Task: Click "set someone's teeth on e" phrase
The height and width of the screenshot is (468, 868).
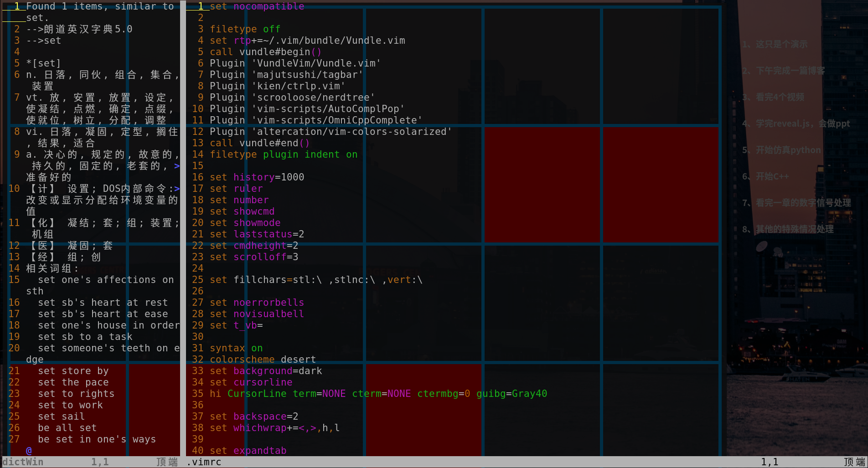Action: pos(109,348)
